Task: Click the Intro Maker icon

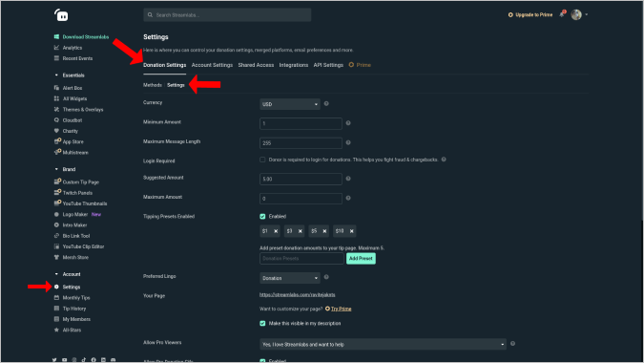Action: pyautogui.click(x=56, y=224)
